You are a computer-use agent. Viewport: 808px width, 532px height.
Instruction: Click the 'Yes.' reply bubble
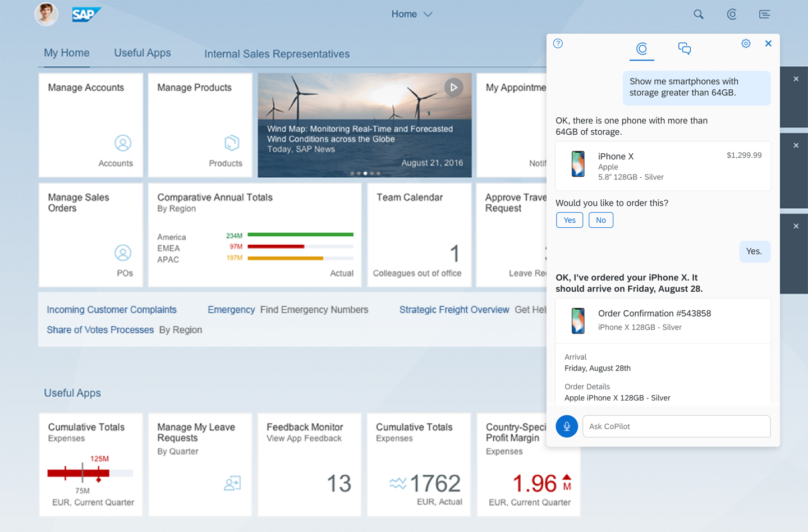(755, 251)
